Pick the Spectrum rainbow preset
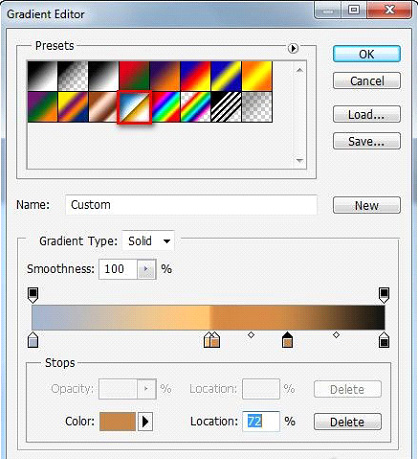 click(x=166, y=107)
